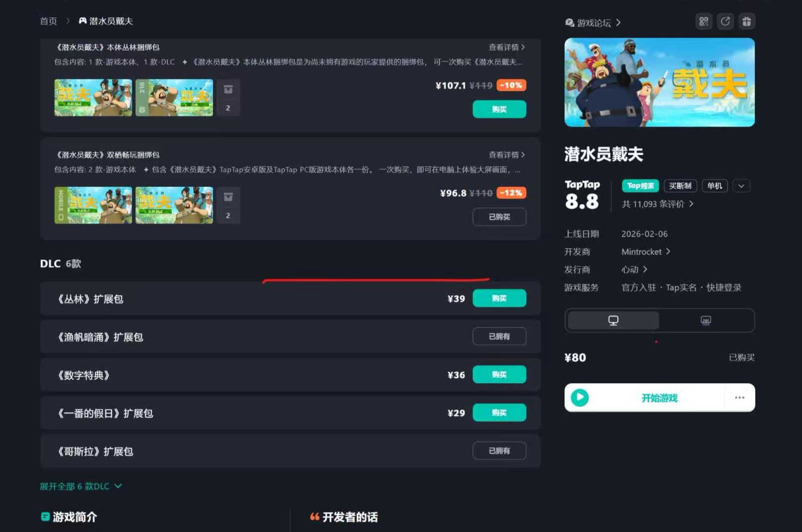The width and height of the screenshot is (802, 532).
Task: Click 已购买 button on 双栖畅玩捆绑包
Action: pyautogui.click(x=499, y=217)
